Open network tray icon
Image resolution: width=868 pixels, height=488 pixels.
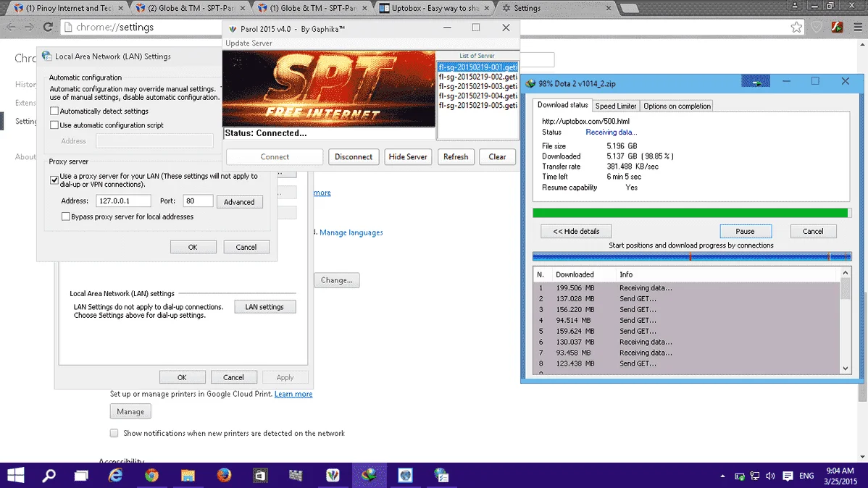coord(754,476)
